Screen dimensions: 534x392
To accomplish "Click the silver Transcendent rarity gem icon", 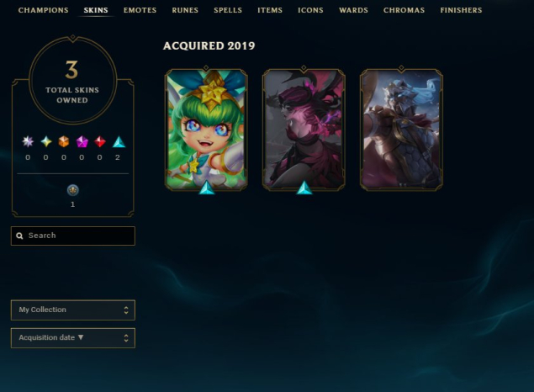I will tap(28, 141).
